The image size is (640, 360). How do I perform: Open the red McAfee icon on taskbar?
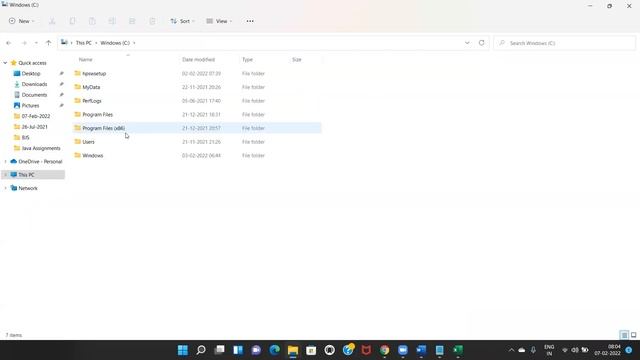coord(366,350)
